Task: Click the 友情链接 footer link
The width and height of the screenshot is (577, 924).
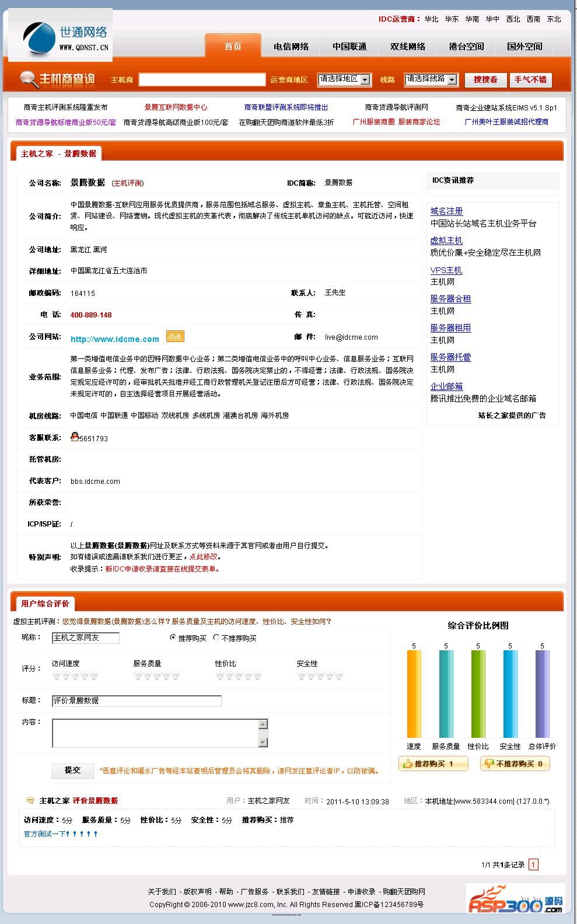Action: pyautogui.click(x=326, y=891)
